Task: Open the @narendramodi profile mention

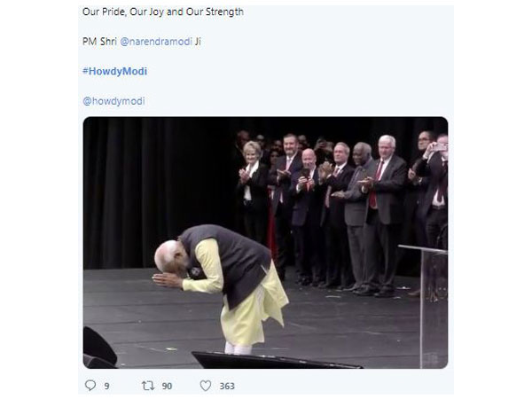Action: [156, 42]
